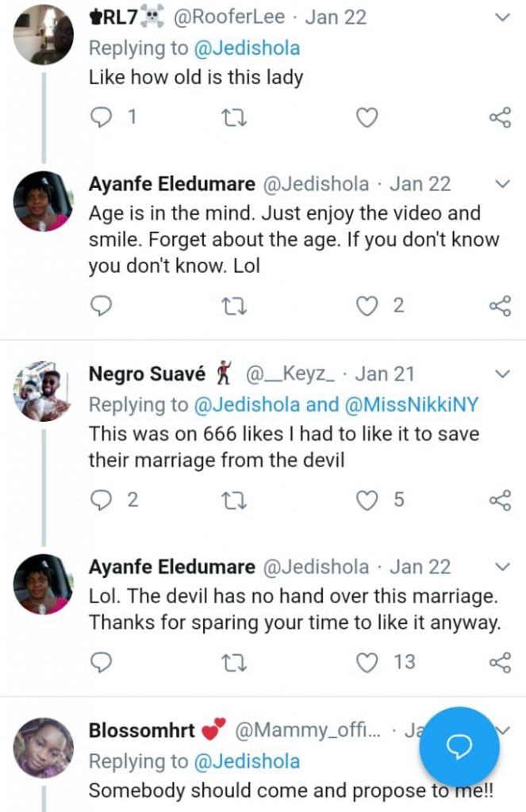The height and width of the screenshot is (812, 526).
Task: Like the 'Age is in the mind' tweet
Action: click(366, 306)
